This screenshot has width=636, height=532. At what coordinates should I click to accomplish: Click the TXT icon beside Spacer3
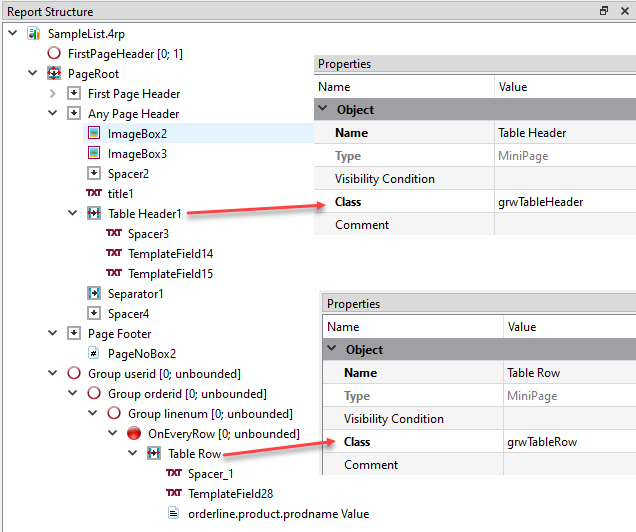pyautogui.click(x=114, y=233)
